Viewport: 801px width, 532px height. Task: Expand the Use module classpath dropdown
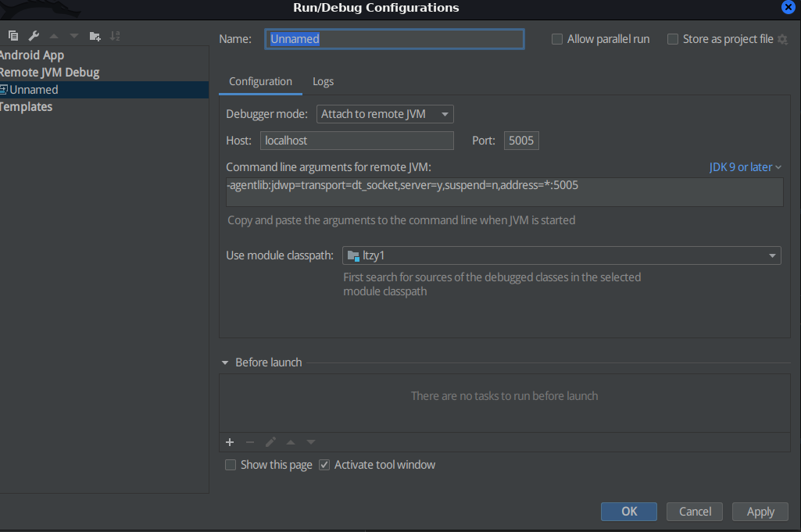[x=561, y=255]
